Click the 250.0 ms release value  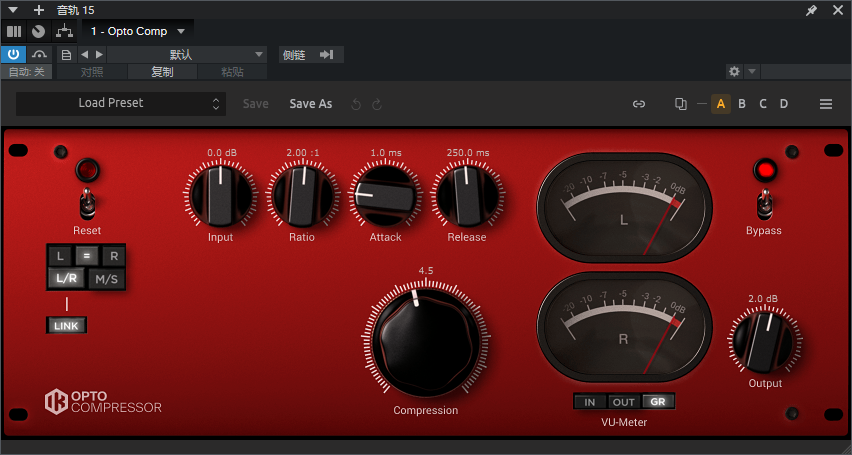(x=468, y=153)
